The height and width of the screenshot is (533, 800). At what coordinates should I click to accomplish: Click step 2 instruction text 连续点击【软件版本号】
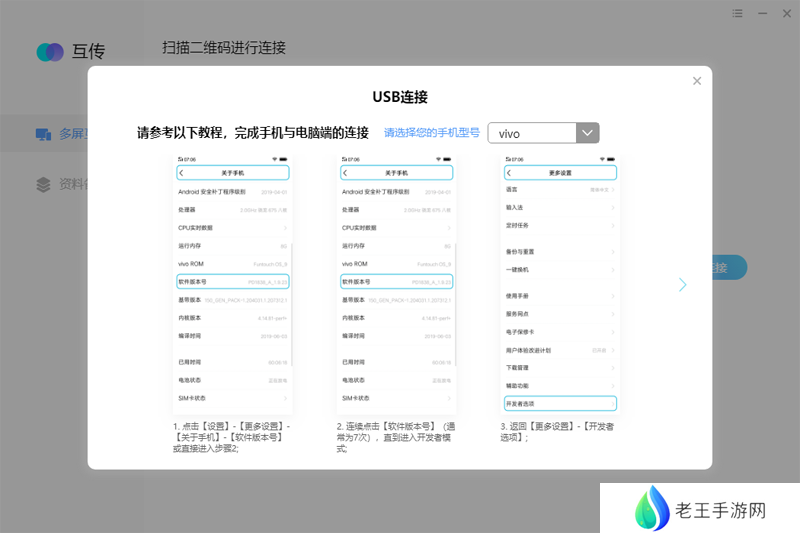tap(396, 437)
